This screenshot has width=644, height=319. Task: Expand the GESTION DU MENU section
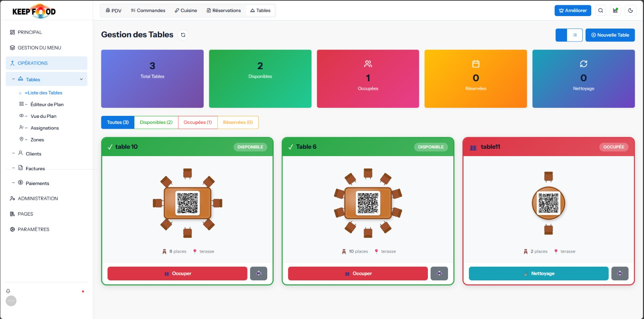click(39, 47)
